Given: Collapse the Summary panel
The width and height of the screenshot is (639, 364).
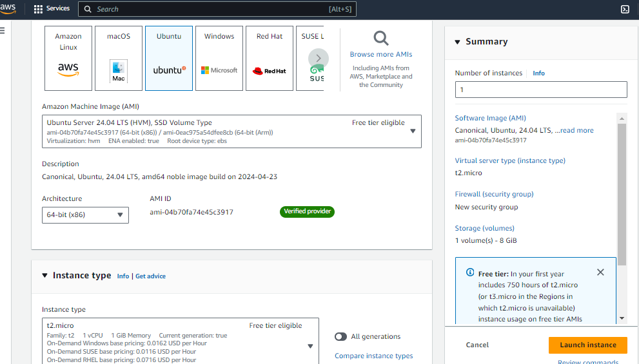Looking at the screenshot, I should 457,42.
